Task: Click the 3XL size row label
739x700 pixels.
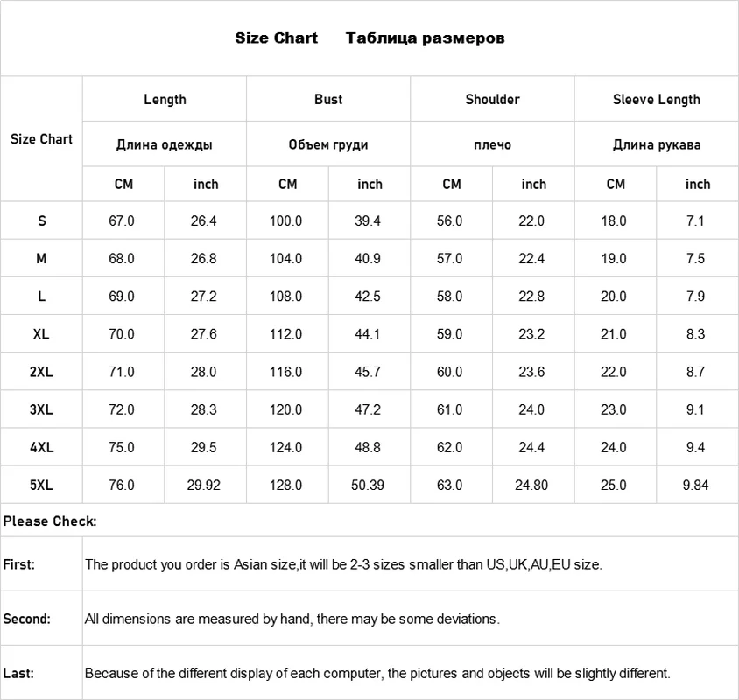Action: pyautogui.click(x=42, y=409)
